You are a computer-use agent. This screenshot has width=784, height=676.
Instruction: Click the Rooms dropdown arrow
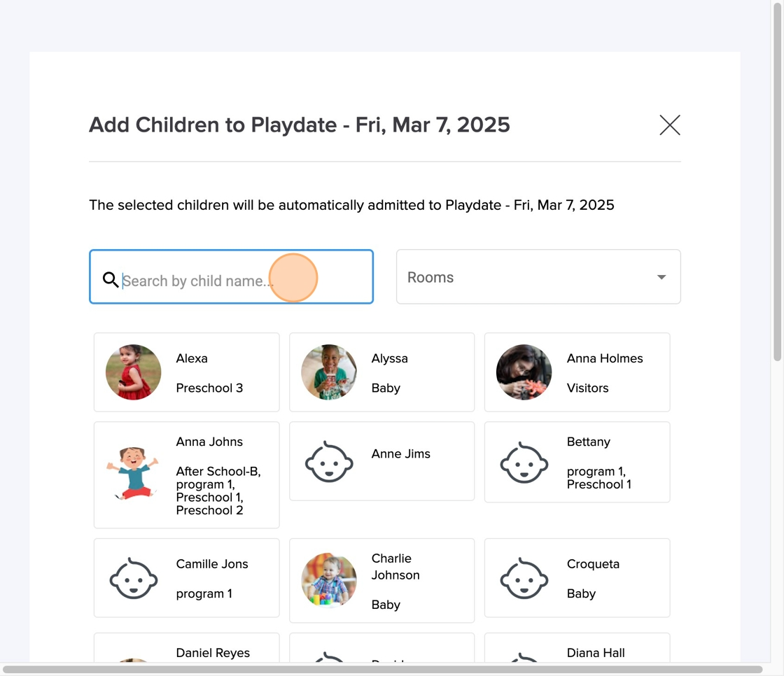pyautogui.click(x=661, y=277)
